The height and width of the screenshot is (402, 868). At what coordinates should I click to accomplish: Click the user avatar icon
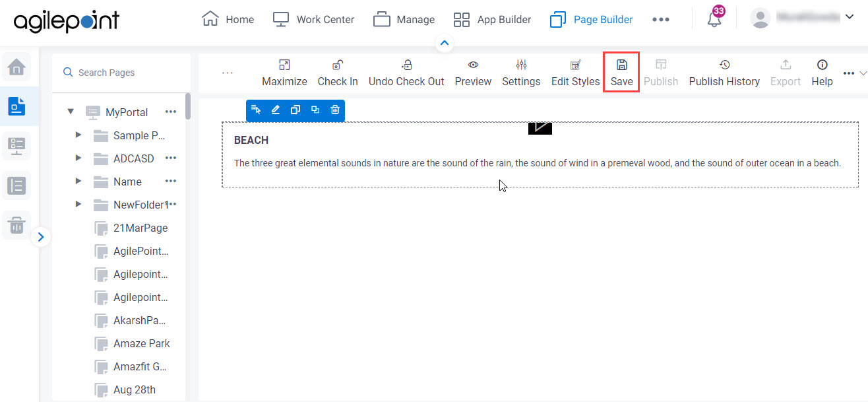pyautogui.click(x=760, y=18)
